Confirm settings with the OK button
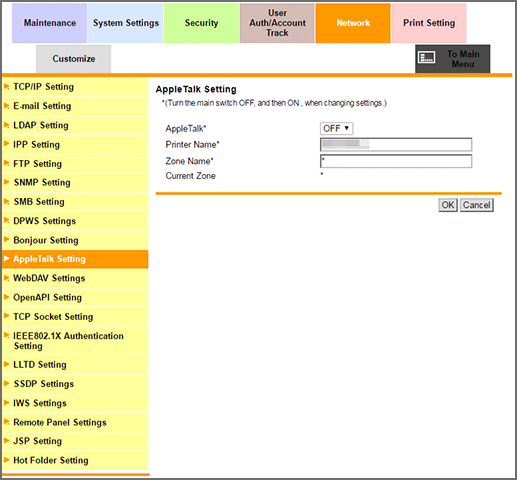Image resolution: width=517 pixels, height=480 pixels. click(x=448, y=205)
